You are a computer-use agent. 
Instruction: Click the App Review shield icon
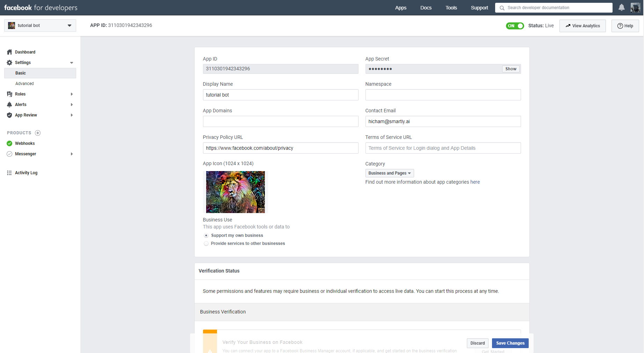[9, 115]
